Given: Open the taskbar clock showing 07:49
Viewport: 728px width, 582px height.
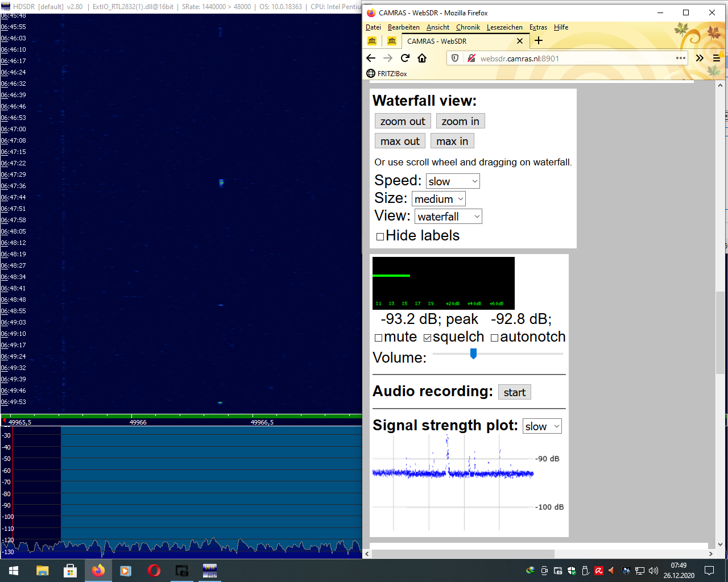Looking at the screenshot, I should coord(679,571).
